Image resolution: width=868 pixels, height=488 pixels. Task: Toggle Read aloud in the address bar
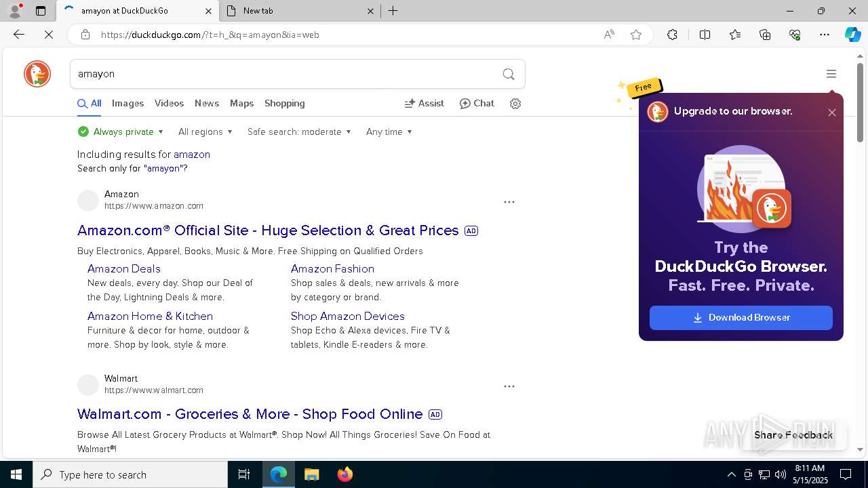coord(609,35)
